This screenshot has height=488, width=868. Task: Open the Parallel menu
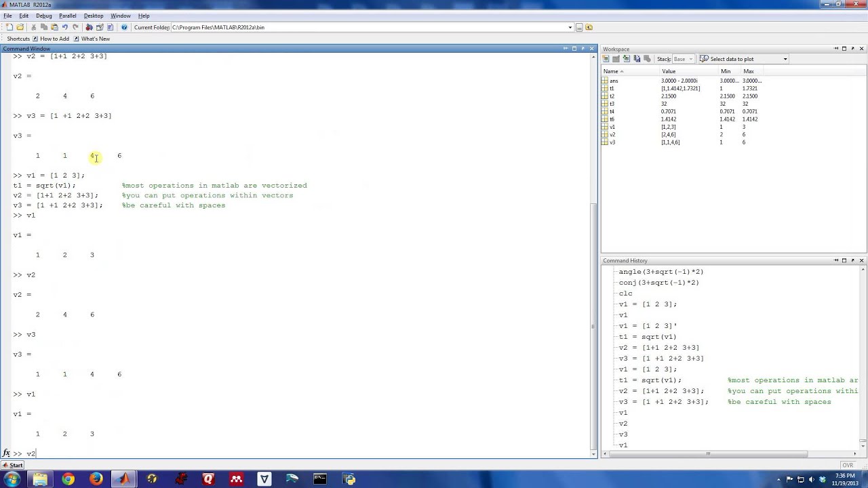[67, 16]
